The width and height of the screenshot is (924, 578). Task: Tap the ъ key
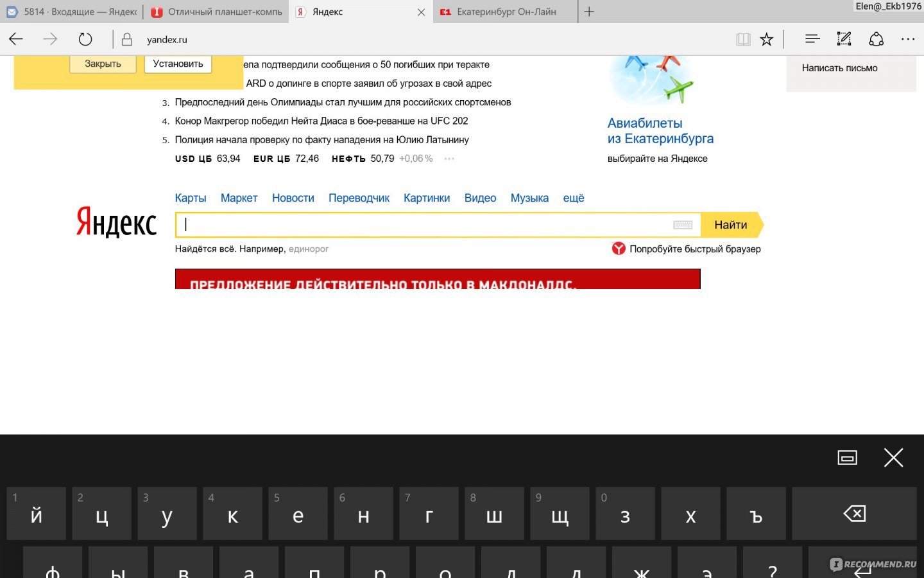point(757,513)
